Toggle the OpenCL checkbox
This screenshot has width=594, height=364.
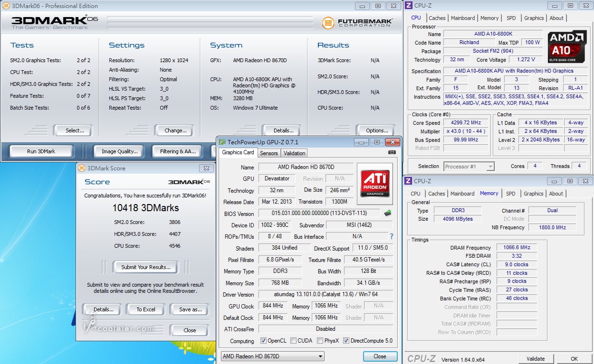tap(263, 341)
